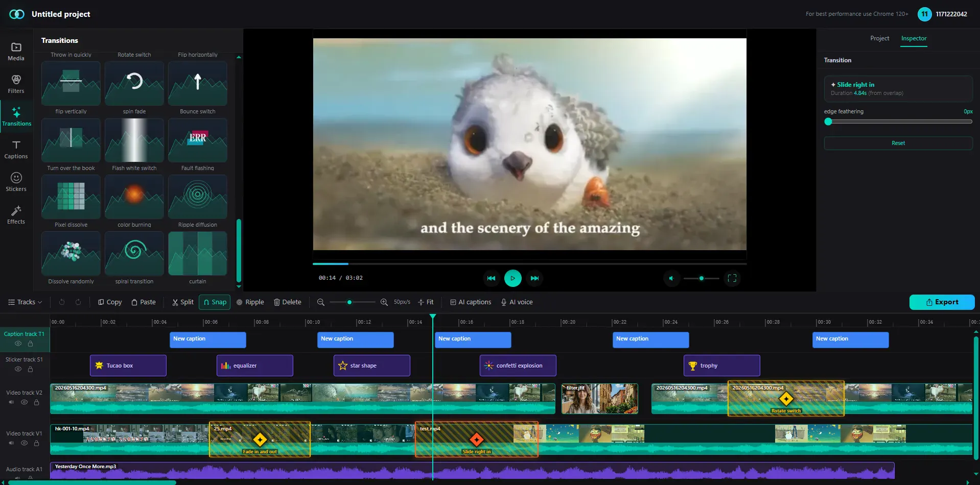Lock Sticker track S1

30,369
